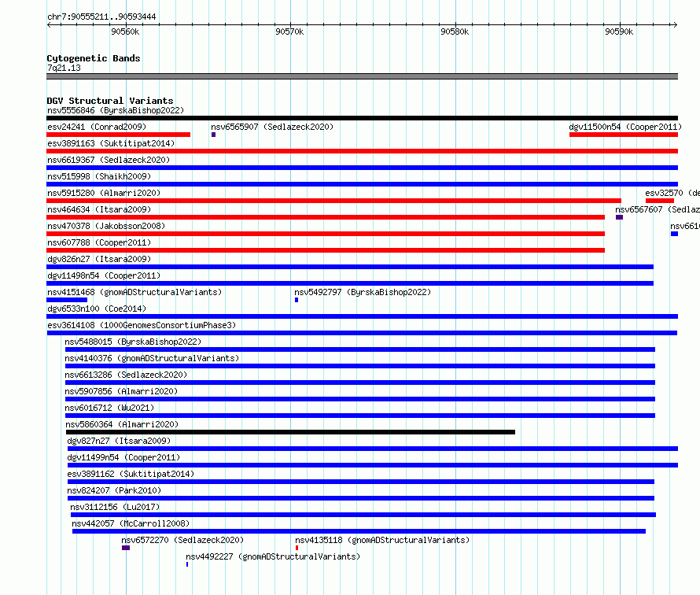Click the 90590k ruler tick label

pos(619,31)
